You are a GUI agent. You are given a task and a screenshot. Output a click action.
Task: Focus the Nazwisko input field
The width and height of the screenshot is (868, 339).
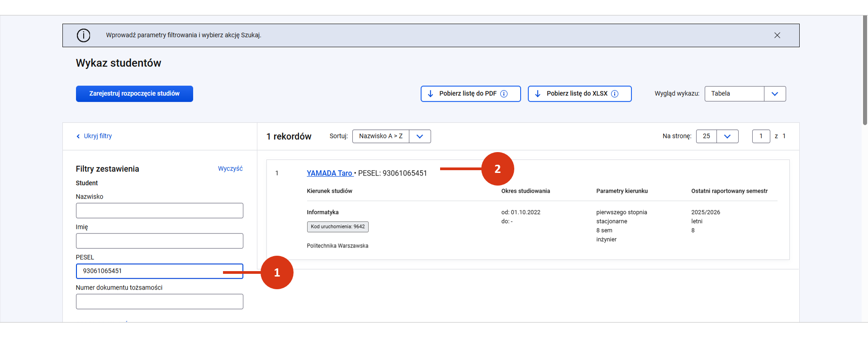[159, 210]
